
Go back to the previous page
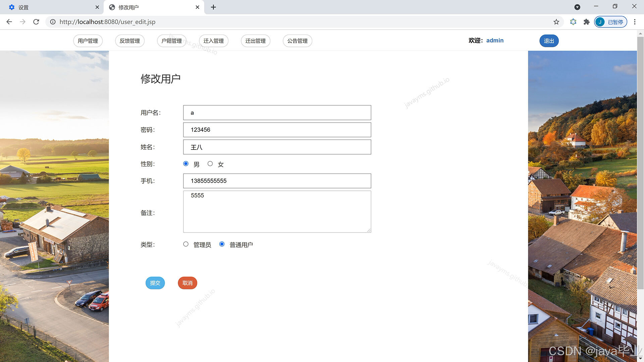[9, 22]
